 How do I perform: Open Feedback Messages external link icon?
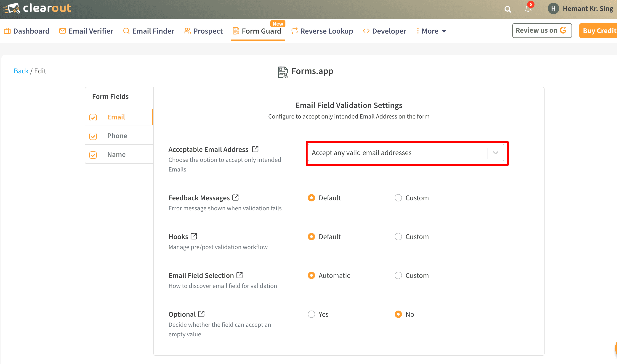pyautogui.click(x=235, y=198)
